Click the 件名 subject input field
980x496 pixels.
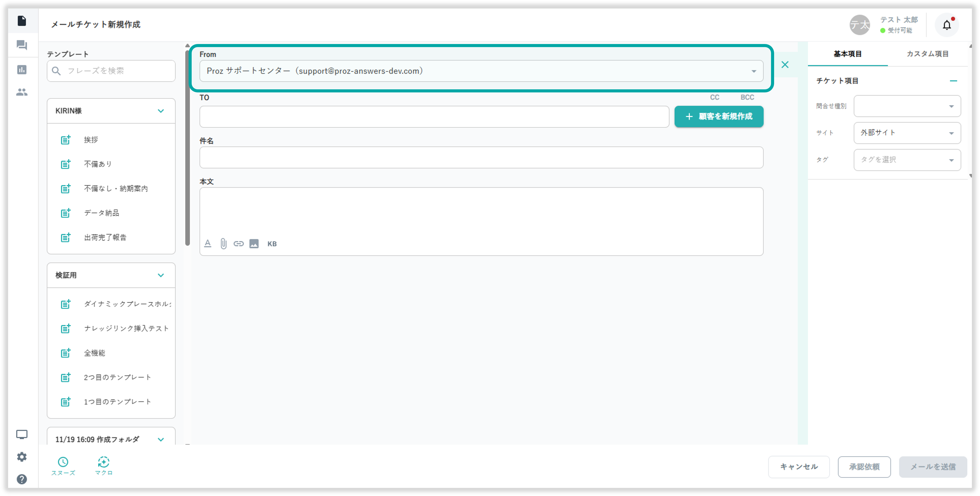tap(481, 157)
